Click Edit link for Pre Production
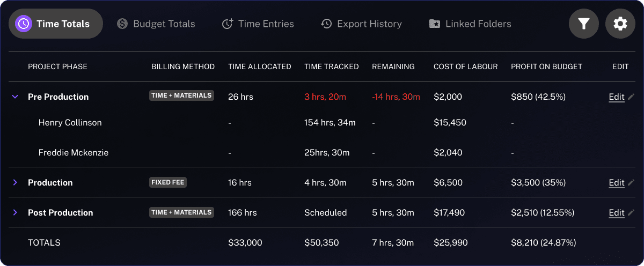This screenshot has height=266, width=644. point(617,97)
